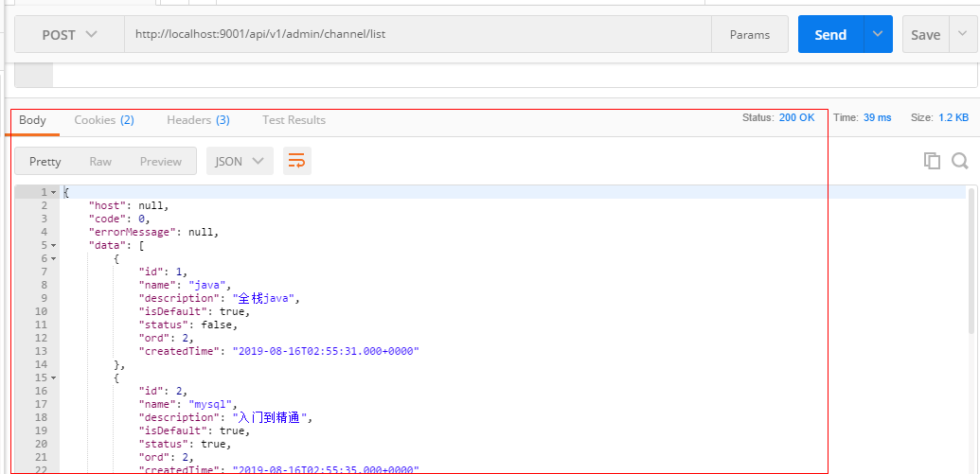Click the Time 39 ms value
Screen dimensions: 980x474
878,117
